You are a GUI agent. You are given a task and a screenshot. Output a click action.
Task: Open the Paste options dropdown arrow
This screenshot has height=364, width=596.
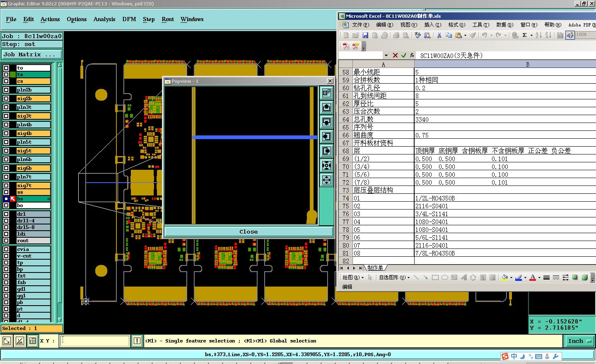465,35
